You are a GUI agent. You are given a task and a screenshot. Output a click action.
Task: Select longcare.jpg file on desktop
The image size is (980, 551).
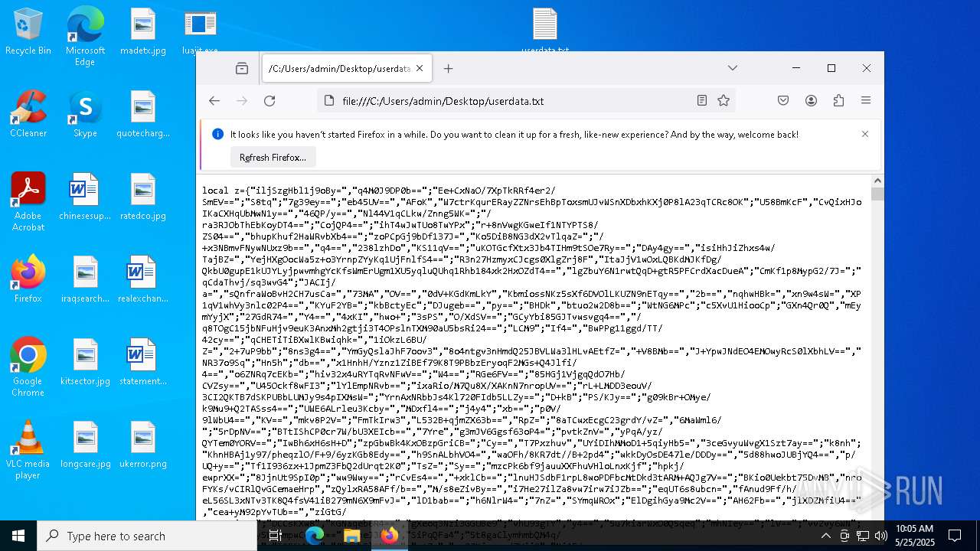click(85, 445)
